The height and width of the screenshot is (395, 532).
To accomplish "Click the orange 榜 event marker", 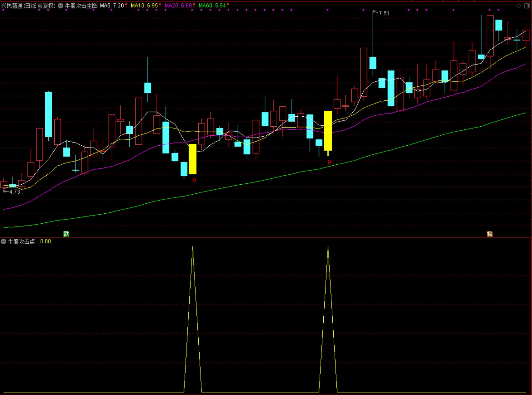I will pyautogui.click(x=490, y=234).
